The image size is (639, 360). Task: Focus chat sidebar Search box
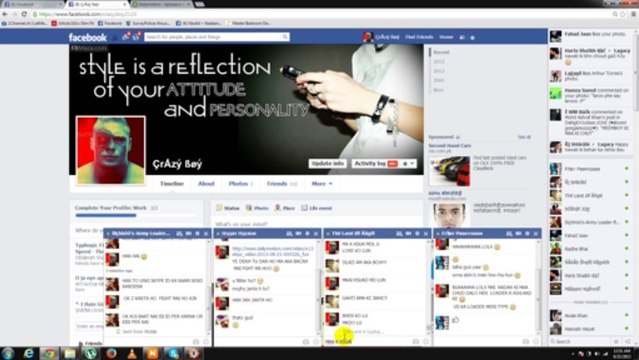(x=580, y=341)
